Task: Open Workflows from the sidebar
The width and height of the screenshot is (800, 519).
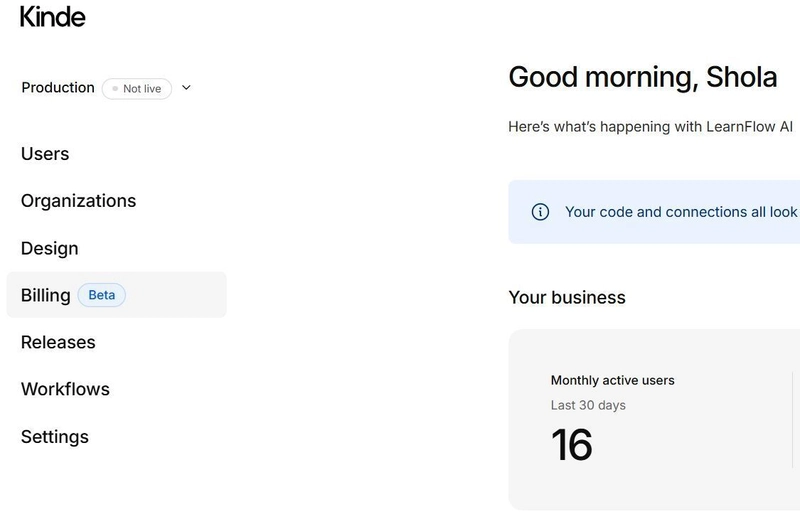Action: tap(65, 389)
